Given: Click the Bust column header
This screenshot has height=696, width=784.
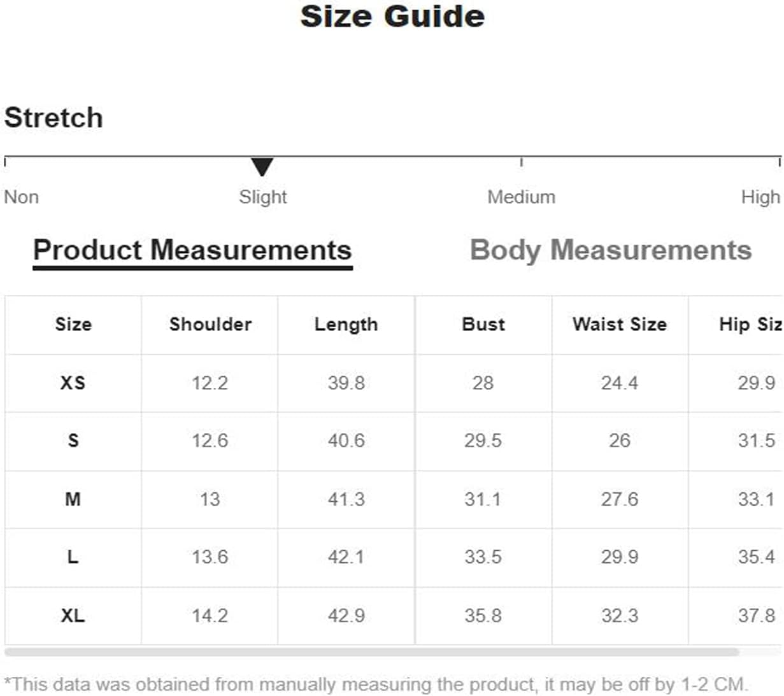Looking at the screenshot, I should [483, 325].
